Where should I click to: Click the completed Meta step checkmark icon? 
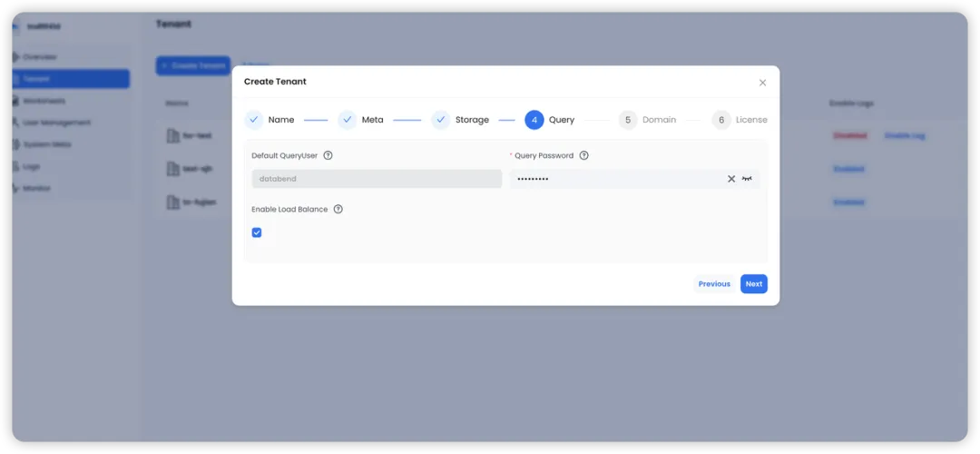pos(348,120)
